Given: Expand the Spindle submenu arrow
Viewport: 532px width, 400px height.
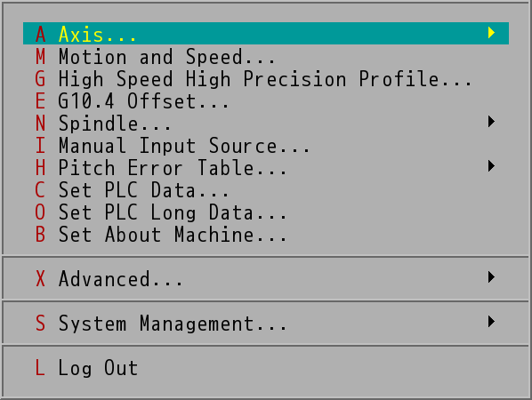Looking at the screenshot, I should tap(491, 122).
